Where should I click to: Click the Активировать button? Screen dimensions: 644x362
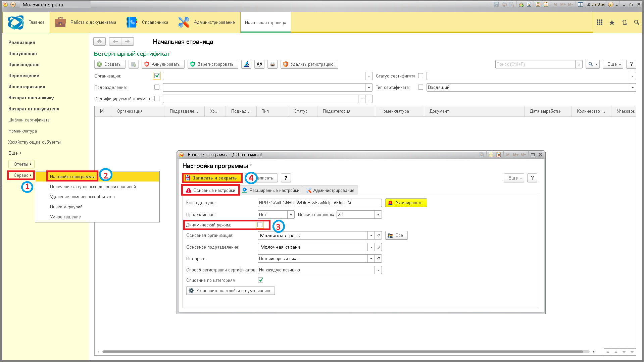(x=406, y=203)
